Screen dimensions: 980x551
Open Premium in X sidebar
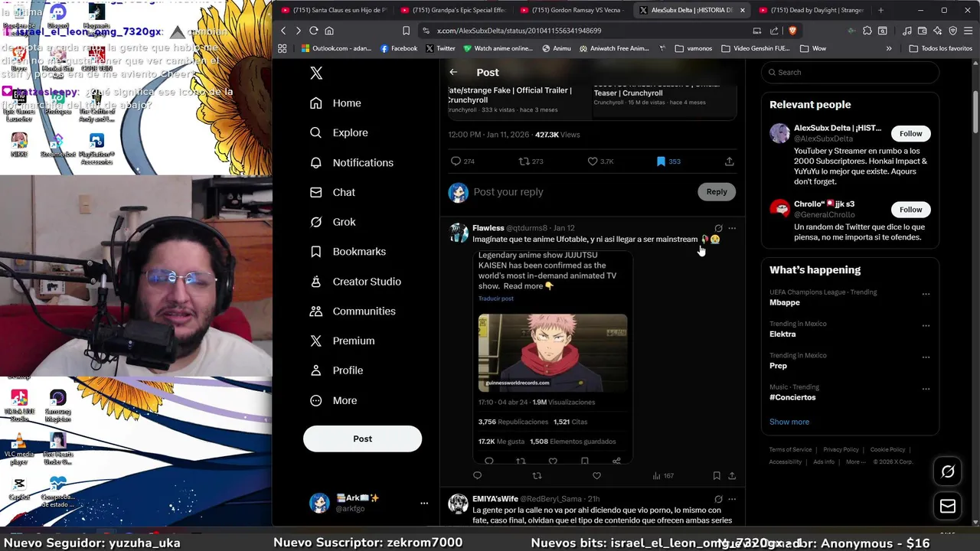[x=342, y=341]
